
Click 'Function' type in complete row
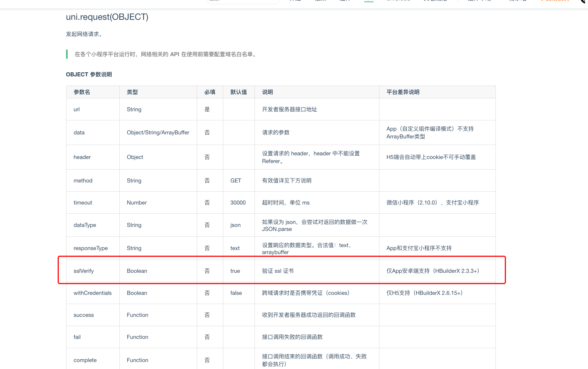click(138, 360)
